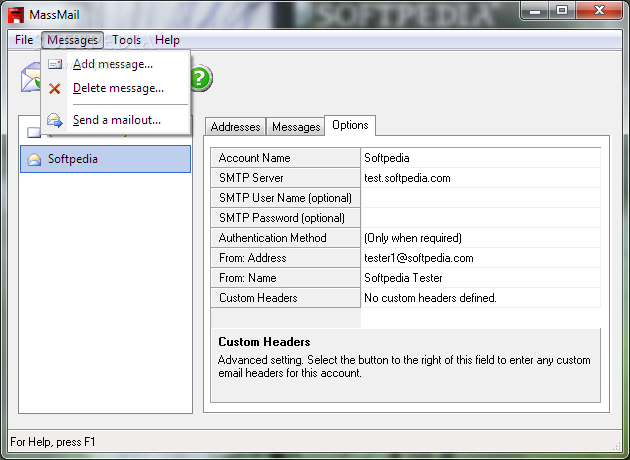
Task: Close the open Messages menu
Action: point(72,40)
